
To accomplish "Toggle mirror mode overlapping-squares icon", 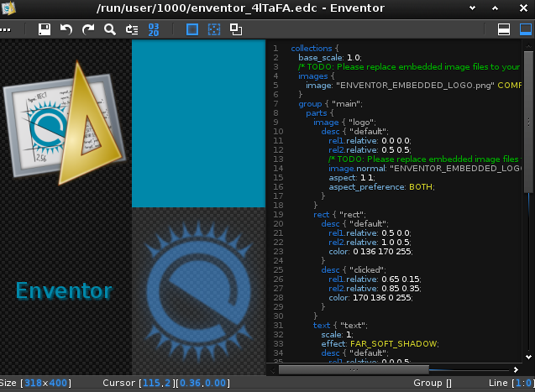I will click(x=236, y=29).
